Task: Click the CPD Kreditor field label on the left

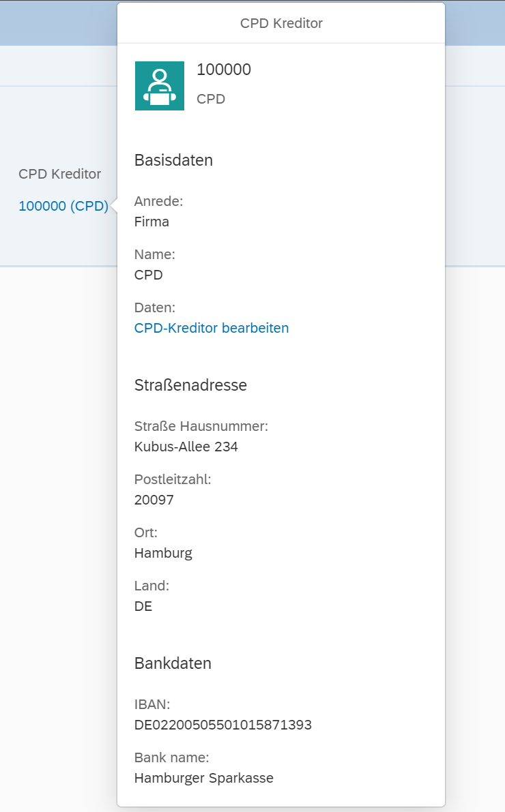Action: click(x=60, y=174)
